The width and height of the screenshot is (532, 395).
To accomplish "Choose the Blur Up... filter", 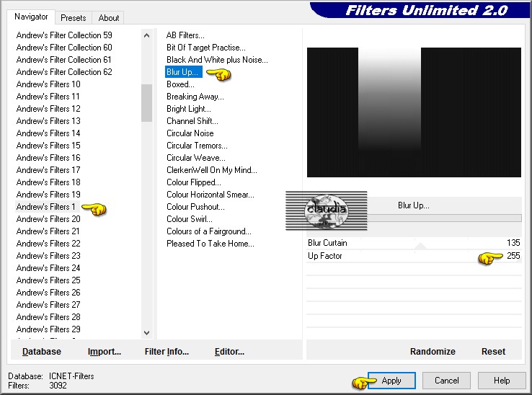I will [x=184, y=72].
